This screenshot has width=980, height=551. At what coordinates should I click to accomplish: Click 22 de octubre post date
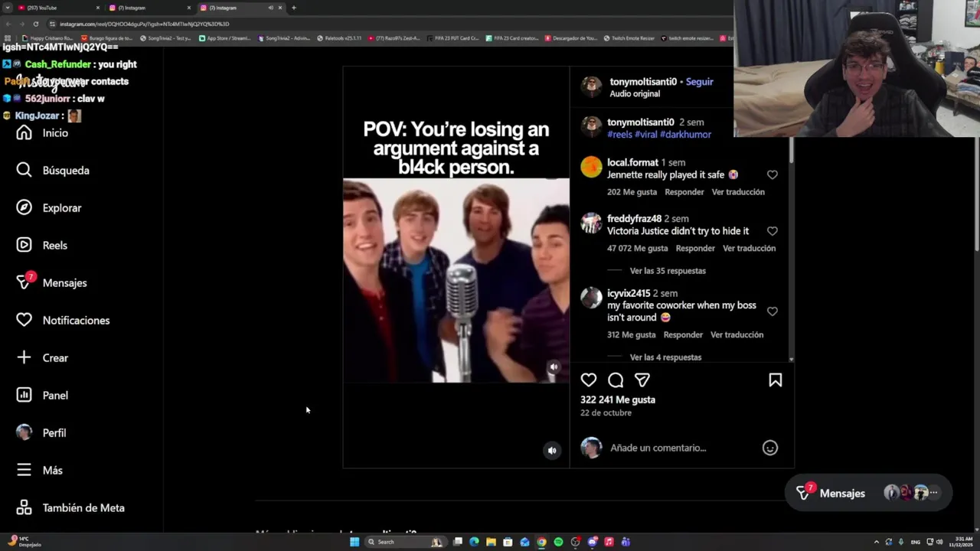tap(606, 413)
